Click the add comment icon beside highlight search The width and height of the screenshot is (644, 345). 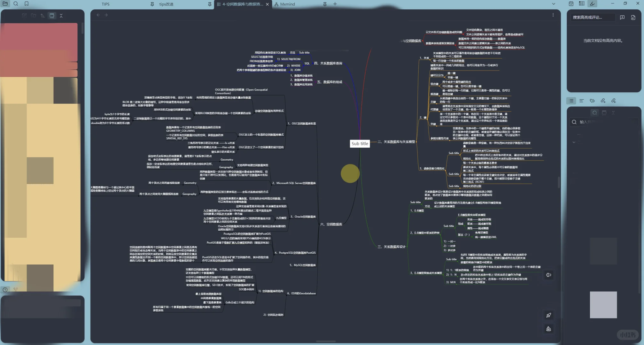click(622, 17)
